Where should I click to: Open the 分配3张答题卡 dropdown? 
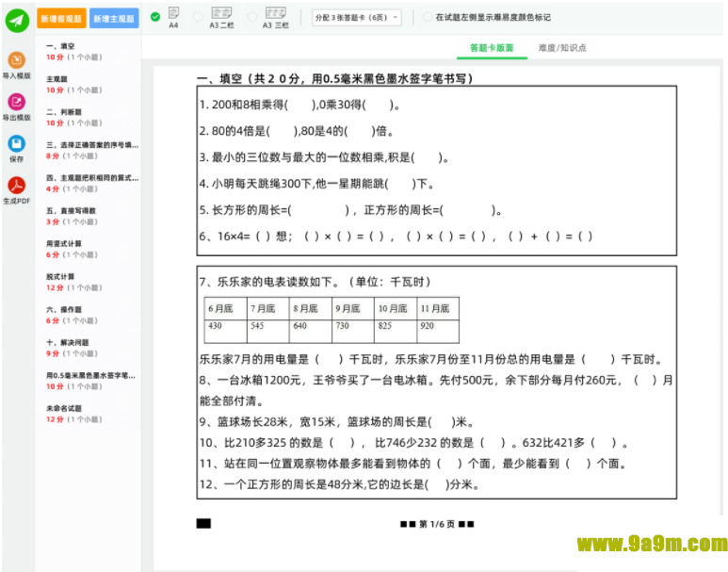(x=358, y=17)
